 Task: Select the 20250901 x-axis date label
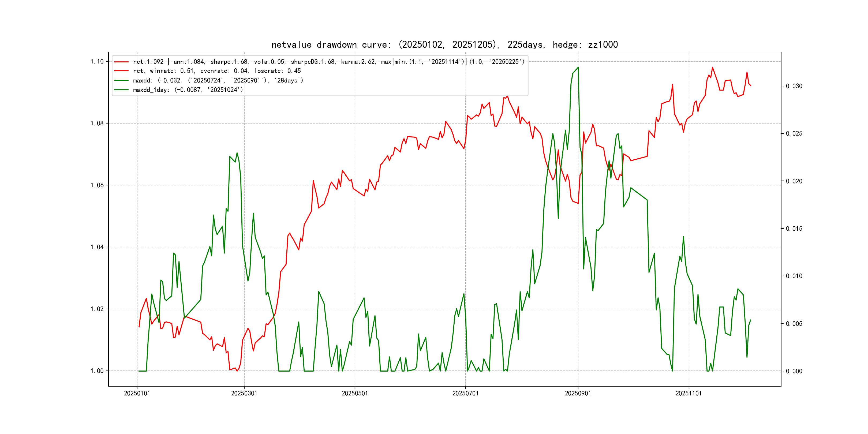(x=578, y=393)
